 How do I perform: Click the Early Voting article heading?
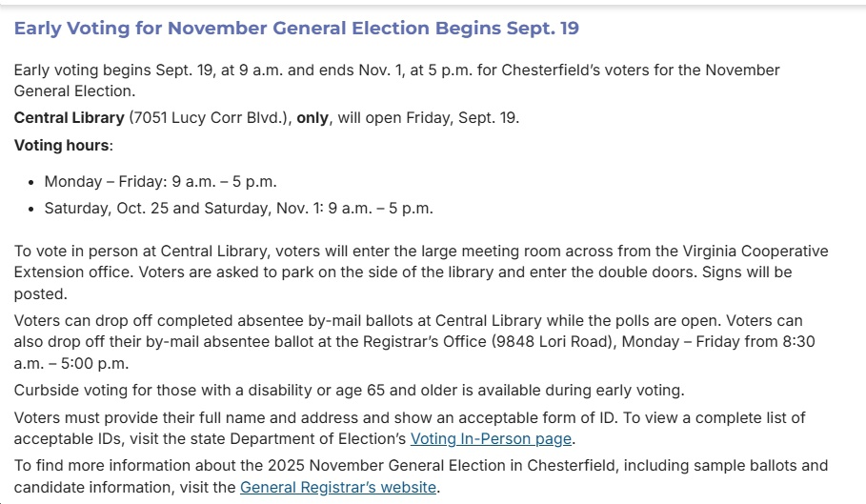click(296, 29)
